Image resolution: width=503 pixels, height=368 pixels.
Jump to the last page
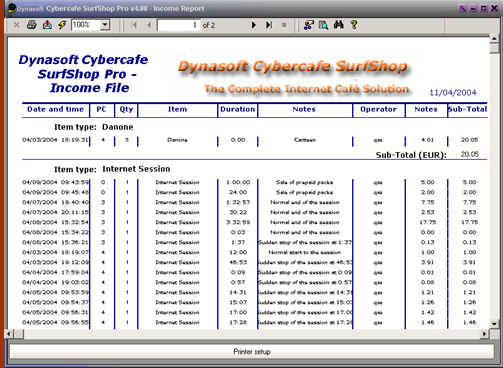pos(269,25)
